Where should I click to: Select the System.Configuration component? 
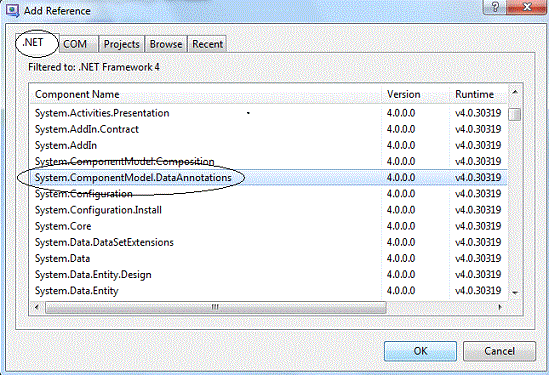click(x=269, y=194)
